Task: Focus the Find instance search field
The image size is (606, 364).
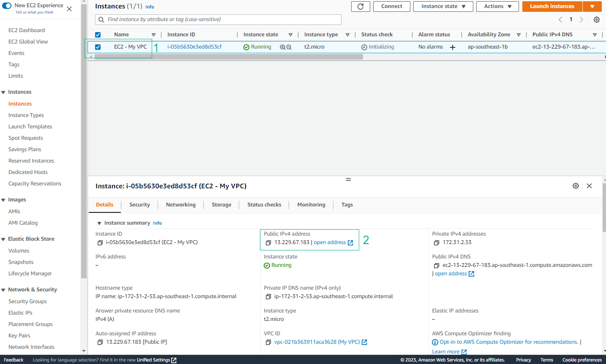Action: click(x=218, y=19)
